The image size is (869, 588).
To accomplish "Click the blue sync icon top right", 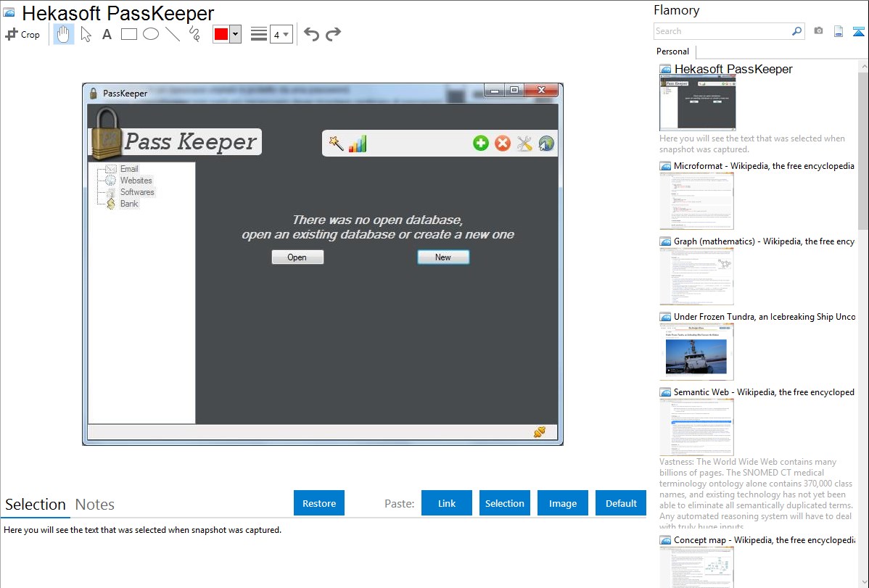I will (x=858, y=31).
